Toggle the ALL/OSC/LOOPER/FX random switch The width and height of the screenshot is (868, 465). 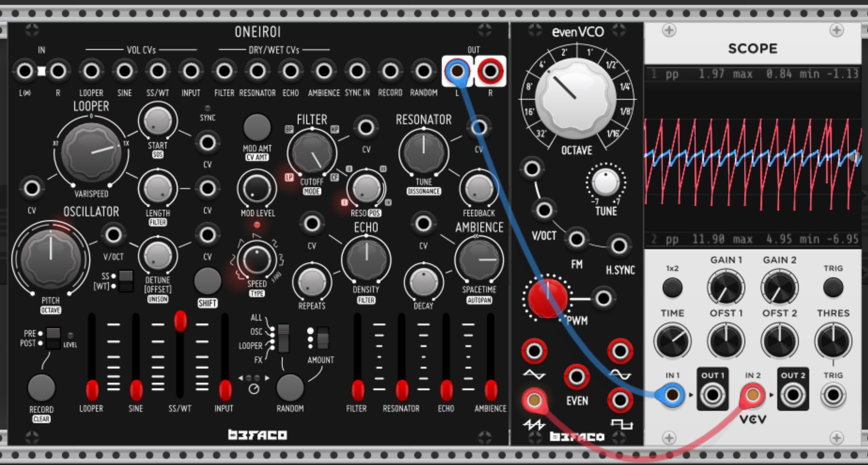tap(283, 338)
